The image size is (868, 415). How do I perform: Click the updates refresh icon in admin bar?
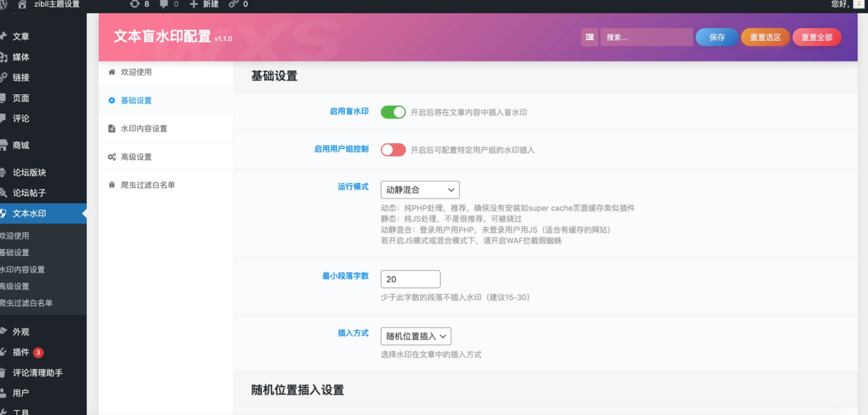click(x=135, y=4)
